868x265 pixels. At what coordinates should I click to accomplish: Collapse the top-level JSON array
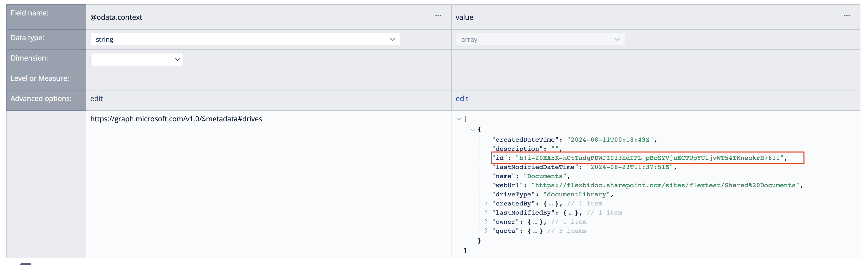tap(458, 119)
